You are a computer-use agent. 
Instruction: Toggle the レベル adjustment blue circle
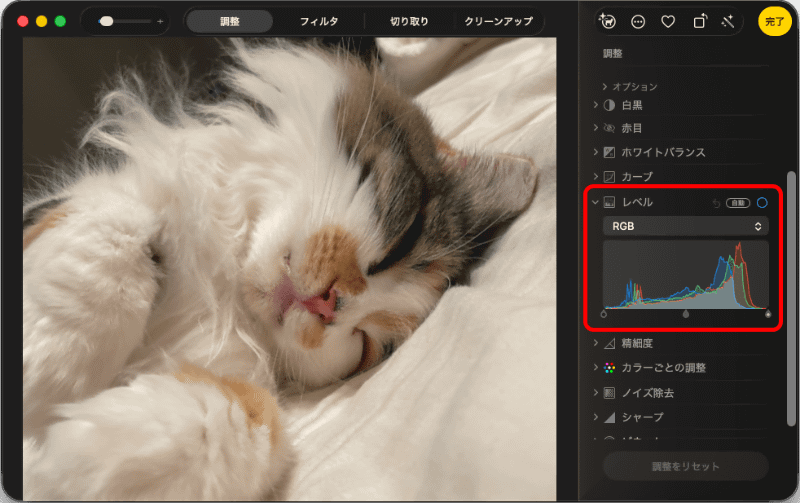pyautogui.click(x=762, y=203)
